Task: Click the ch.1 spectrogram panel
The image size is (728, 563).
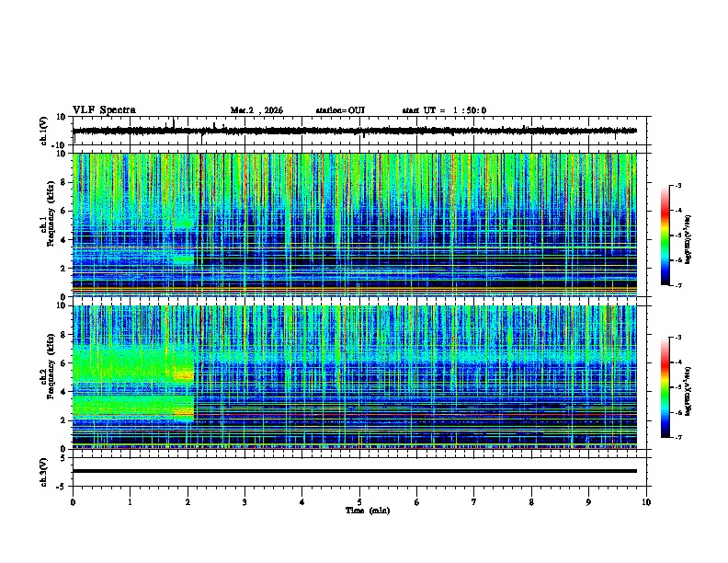Action: coord(355,224)
